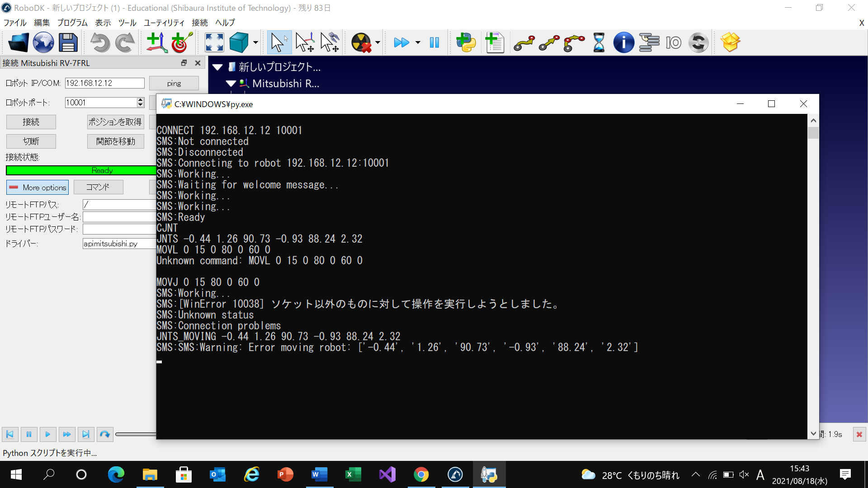Click the remote FTP password field
868x488 pixels.
coord(119,229)
